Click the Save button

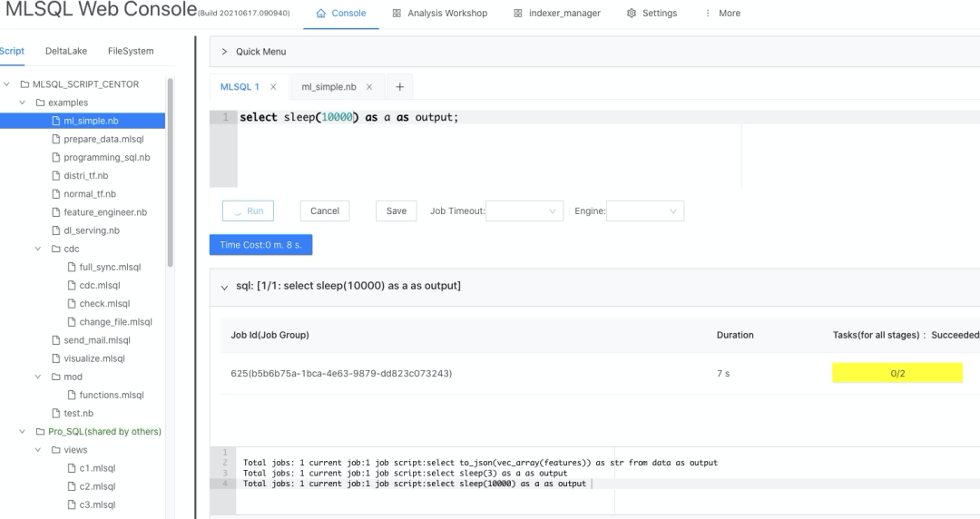(397, 211)
